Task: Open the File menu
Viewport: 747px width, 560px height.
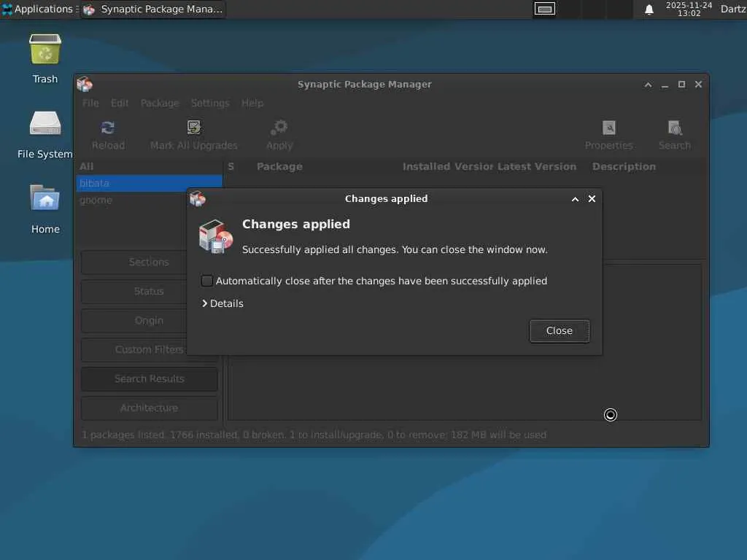Action: pyautogui.click(x=90, y=103)
